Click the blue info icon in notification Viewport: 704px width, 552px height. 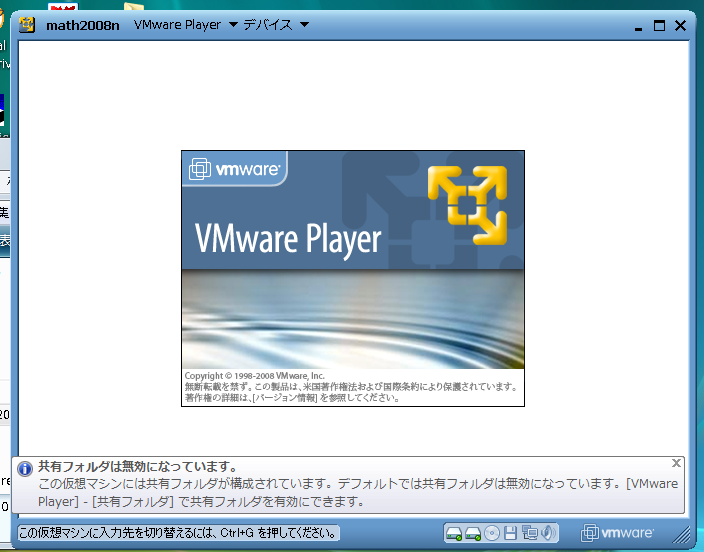[x=25, y=469]
